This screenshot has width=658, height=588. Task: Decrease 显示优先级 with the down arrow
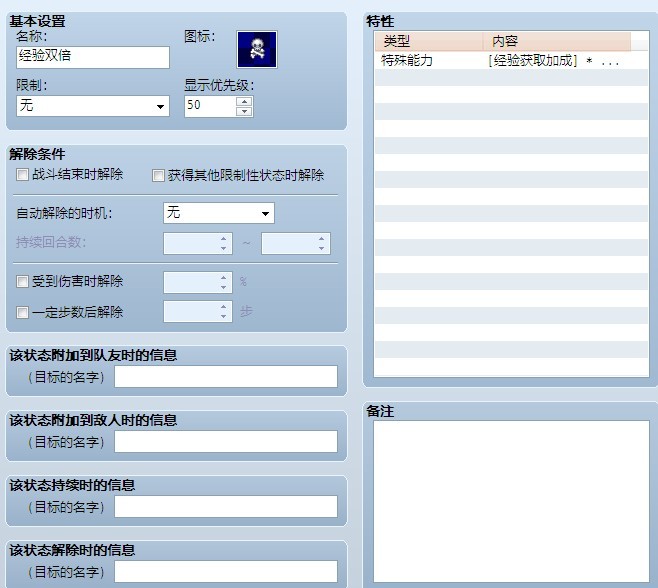244,112
